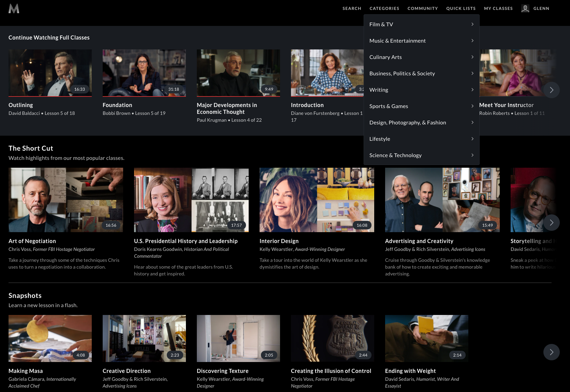Viewport: 570px width, 392px height.
Task: Expand Science & Technology chevron
Action: click(472, 155)
